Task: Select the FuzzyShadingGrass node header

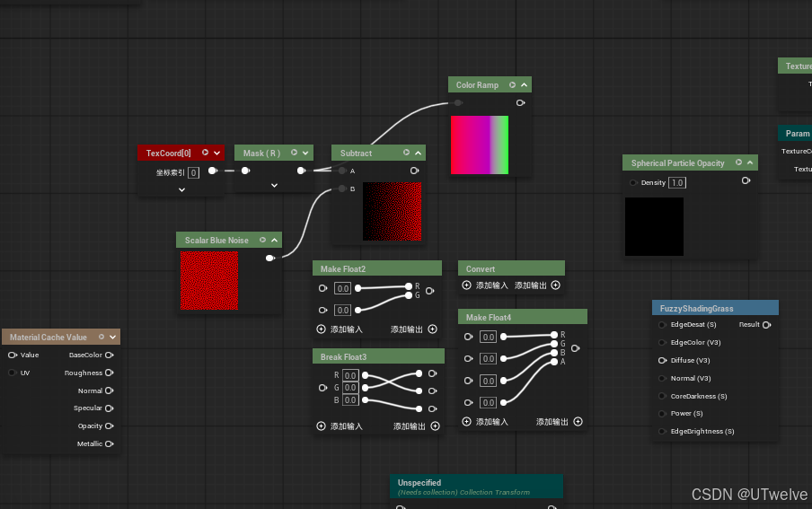Action: pos(715,308)
